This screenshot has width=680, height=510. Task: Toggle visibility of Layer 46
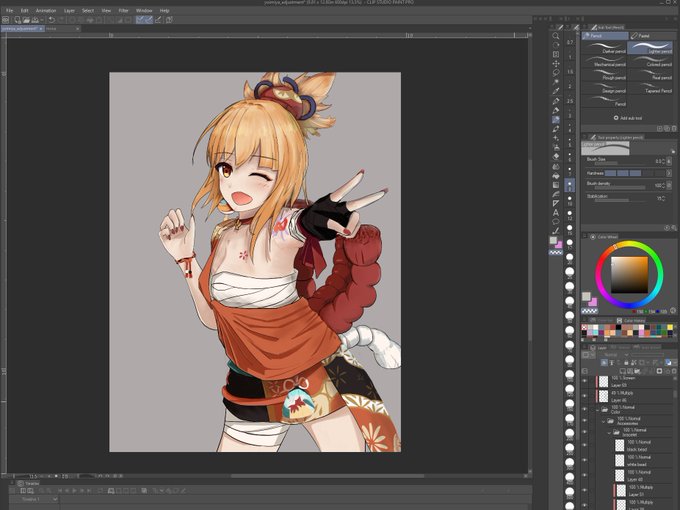[x=585, y=396]
